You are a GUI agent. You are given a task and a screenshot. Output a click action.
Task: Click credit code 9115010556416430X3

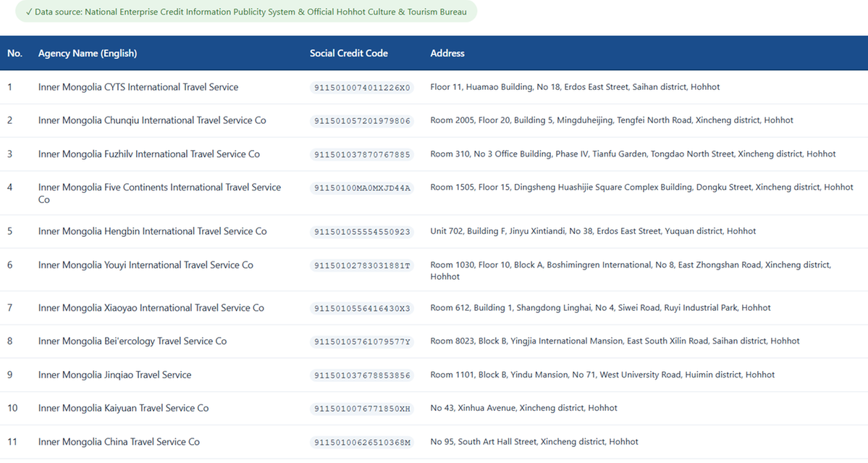click(362, 308)
